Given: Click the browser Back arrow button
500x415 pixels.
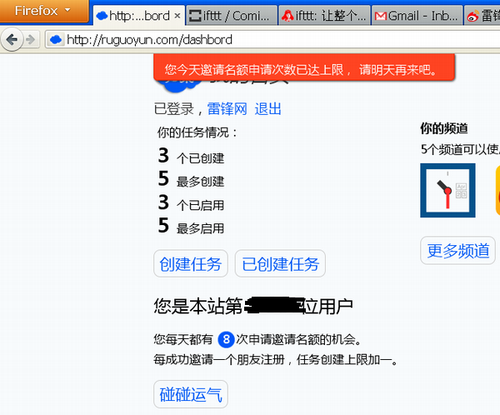Looking at the screenshot, I should (12, 40).
